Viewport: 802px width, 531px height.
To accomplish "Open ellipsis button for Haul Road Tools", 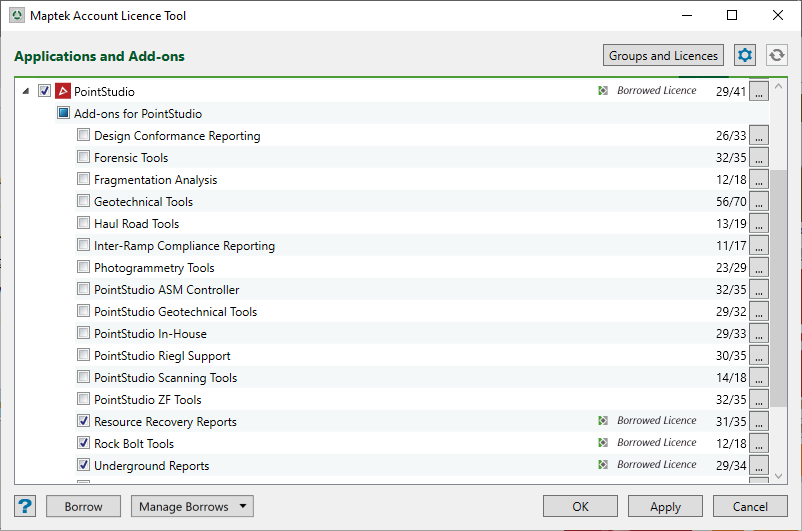I will point(759,224).
